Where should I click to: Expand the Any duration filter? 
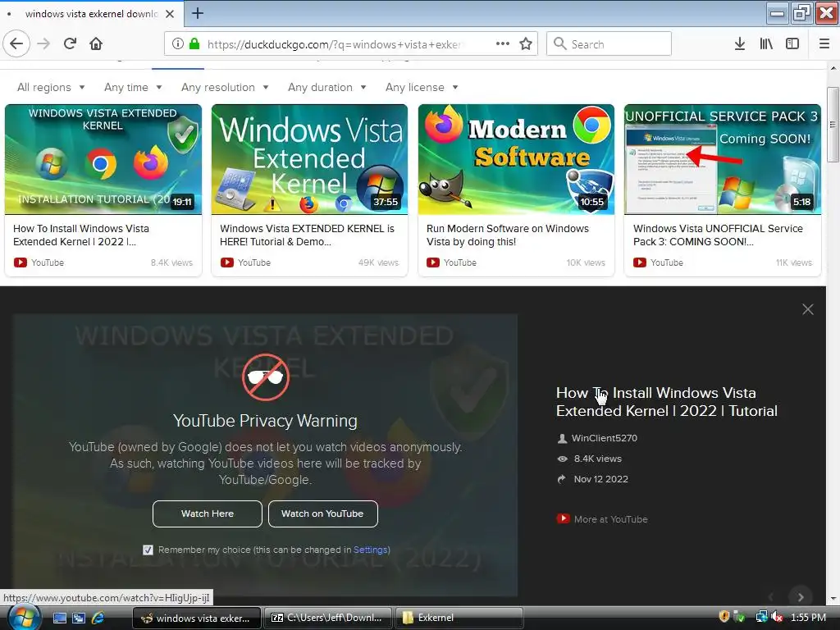coord(326,87)
